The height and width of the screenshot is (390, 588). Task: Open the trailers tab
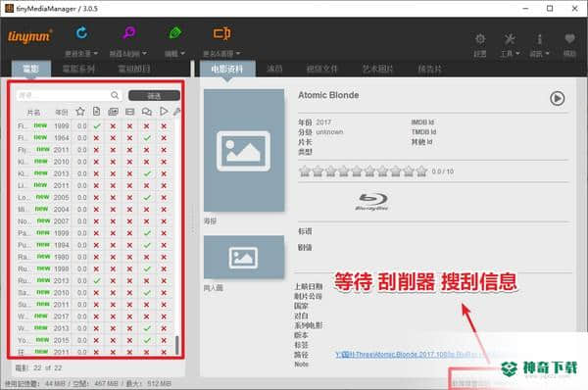[430, 69]
